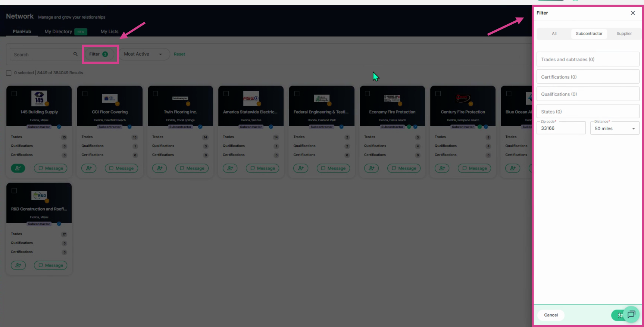Image resolution: width=644 pixels, height=327 pixels.
Task: Cancel the Filter panel changes
Action: (551, 315)
